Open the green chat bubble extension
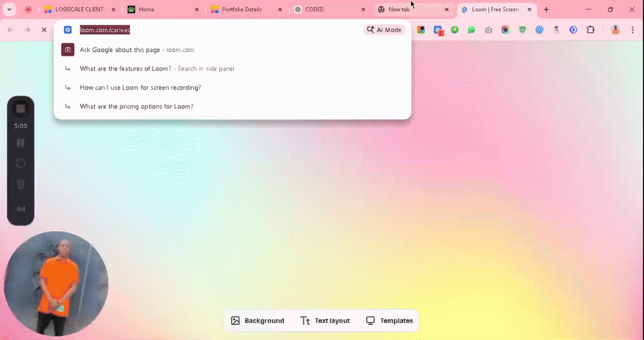 (472, 30)
